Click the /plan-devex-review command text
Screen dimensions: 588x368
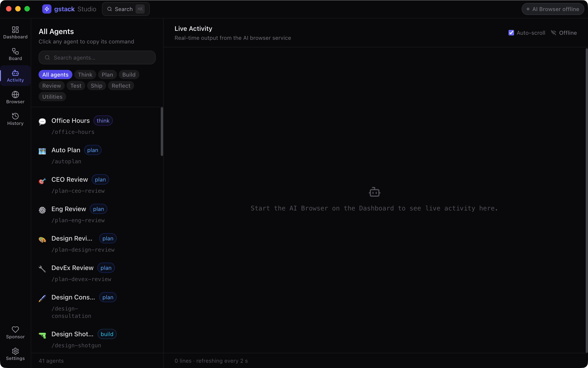pos(81,279)
